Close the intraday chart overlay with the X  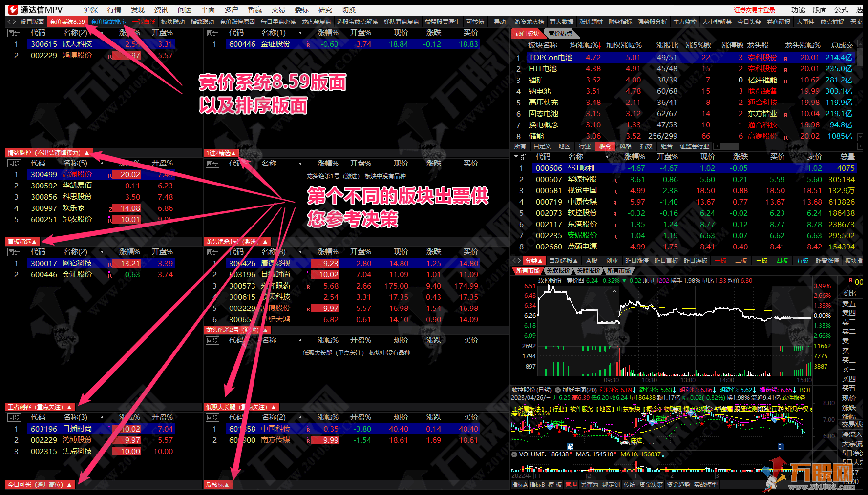pyautogui.click(x=614, y=290)
